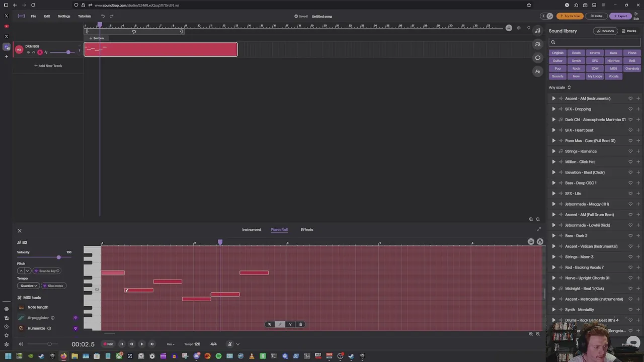644x362 pixels.
Task: Arm recording on DRM 808 track
Action: coord(40,52)
